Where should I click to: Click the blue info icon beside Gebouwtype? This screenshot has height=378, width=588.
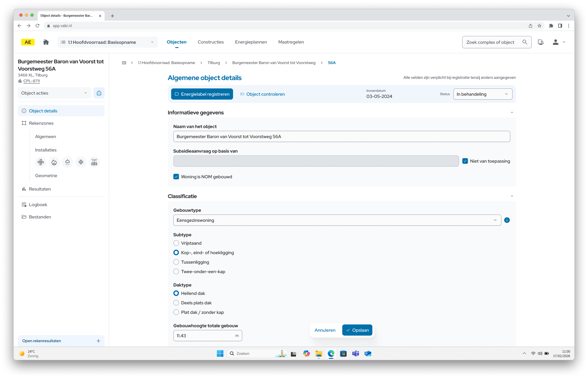point(507,220)
